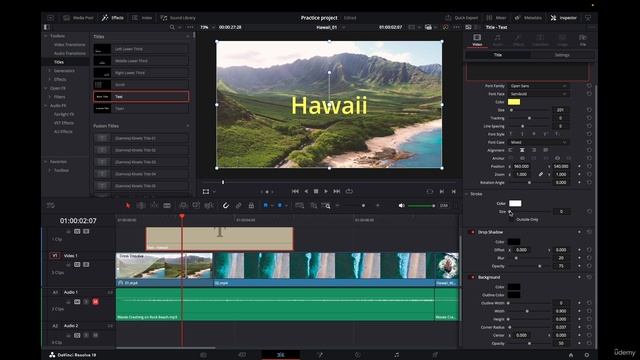The width and height of the screenshot is (640, 360).
Task: Open the viewer zoom percentage dropdown
Action: coord(207,27)
